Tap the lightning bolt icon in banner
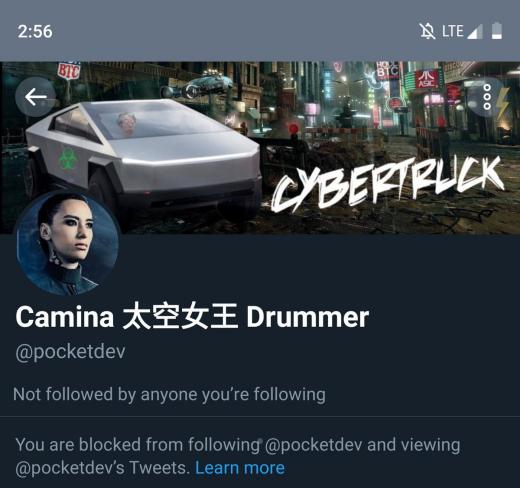 [501, 104]
